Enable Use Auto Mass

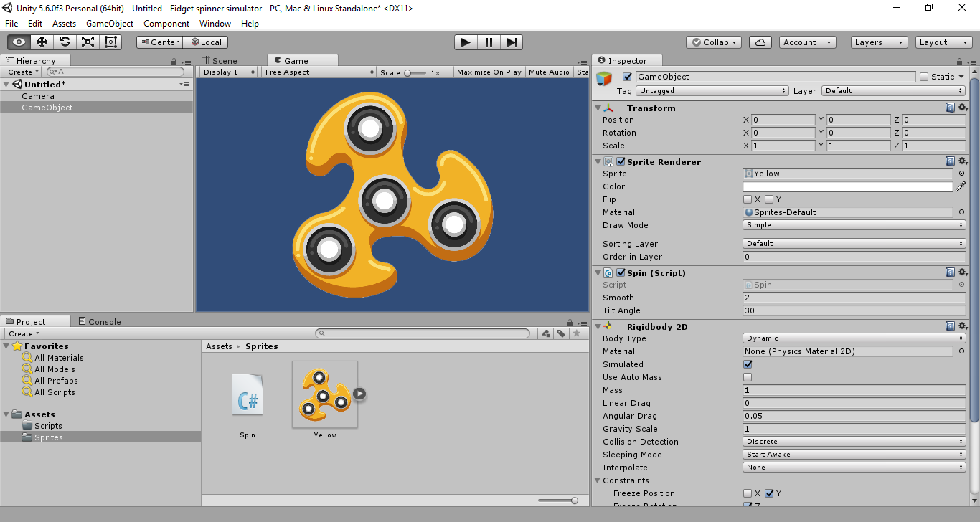[748, 377]
